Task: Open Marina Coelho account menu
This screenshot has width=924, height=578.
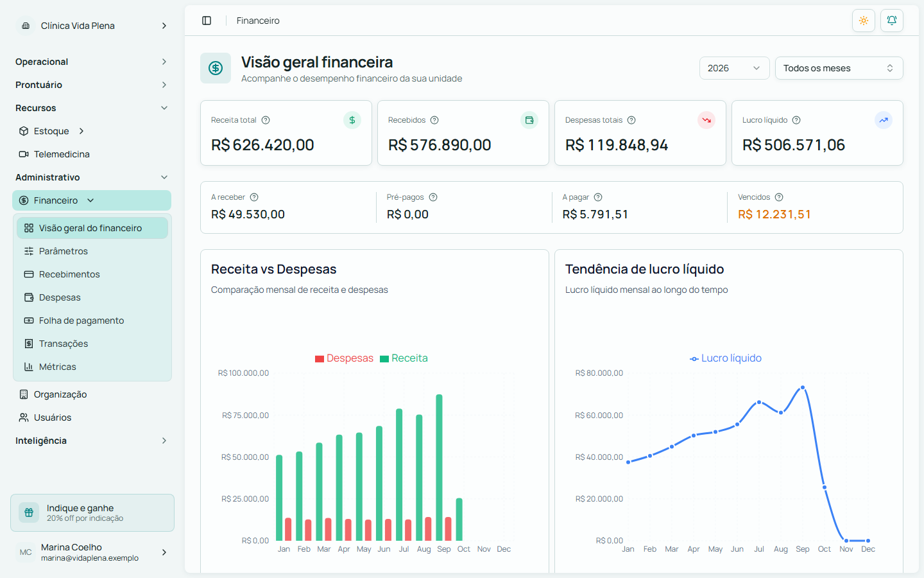Action: [x=92, y=552]
